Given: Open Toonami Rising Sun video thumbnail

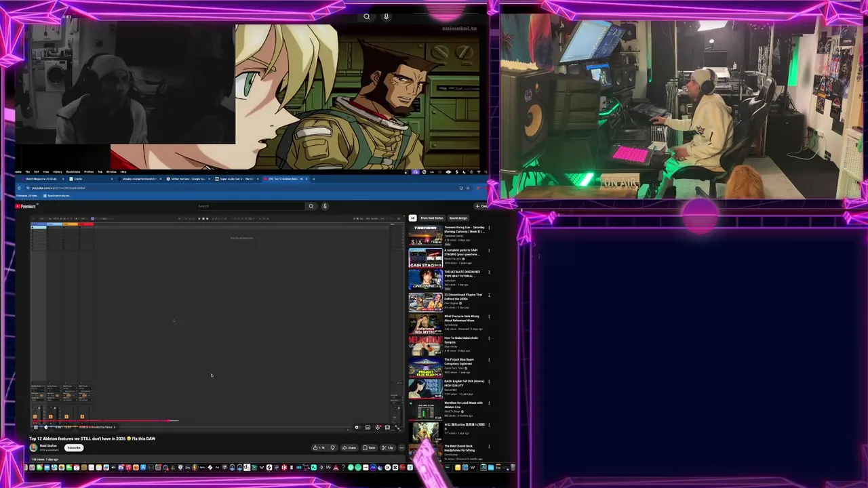Looking at the screenshot, I should click(x=425, y=235).
